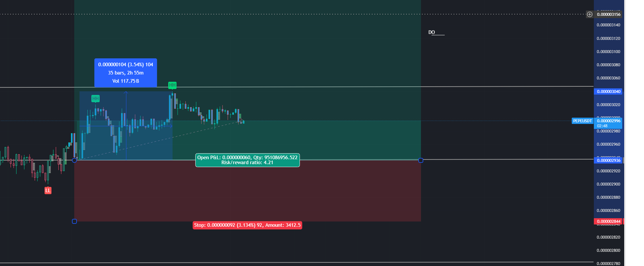Click the 0.000003020 price scale value
The height and width of the screenshot is (266, 644).
(x=609, y=105)
